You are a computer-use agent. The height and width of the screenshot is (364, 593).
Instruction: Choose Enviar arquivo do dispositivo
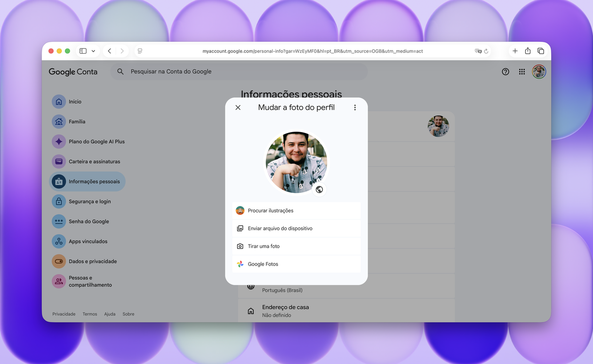pyautogui.click(x=296, y=229)
